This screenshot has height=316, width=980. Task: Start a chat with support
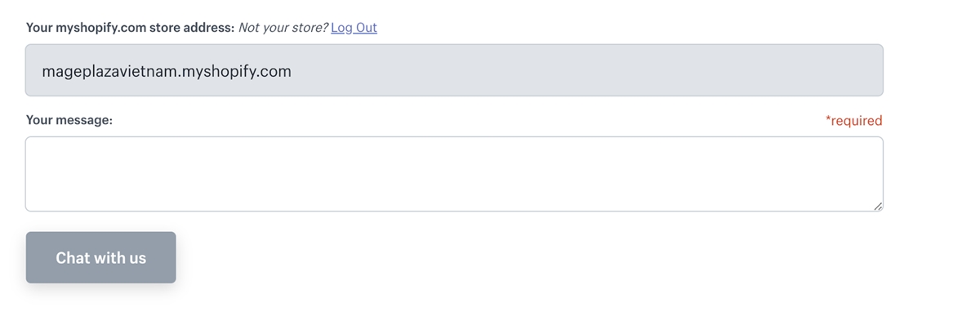click(x=100, y=257)
